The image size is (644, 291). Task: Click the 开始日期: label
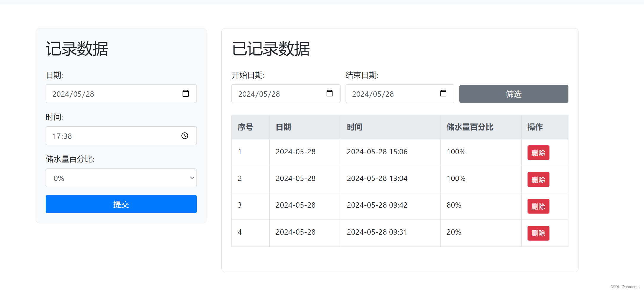coord(248,75)
